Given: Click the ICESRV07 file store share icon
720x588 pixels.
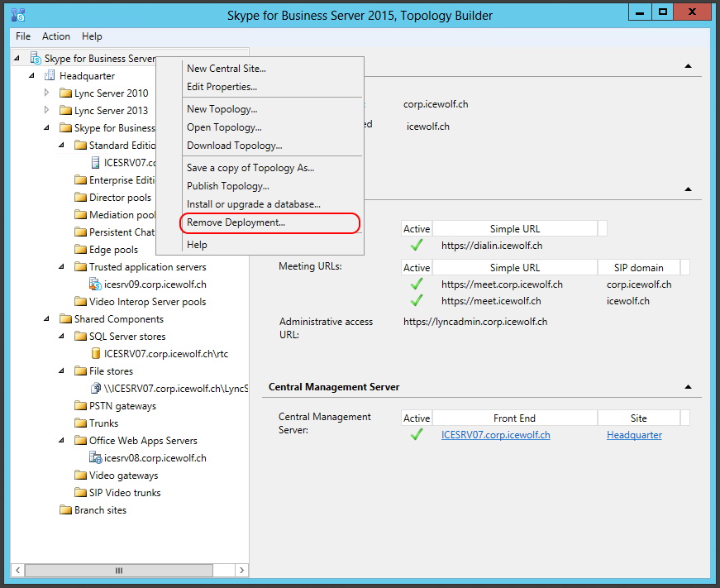Looking at the screenshot, I should tap(96, 388).
